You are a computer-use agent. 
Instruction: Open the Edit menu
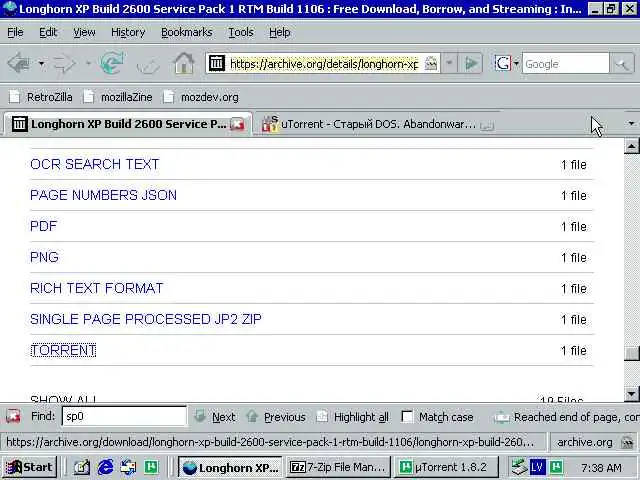coord(48,32)
